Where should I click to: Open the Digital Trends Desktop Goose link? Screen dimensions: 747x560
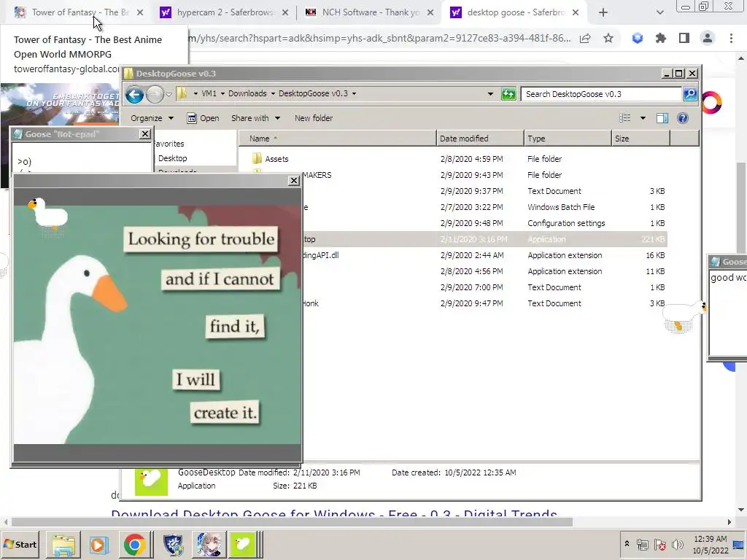pos(334,513)
